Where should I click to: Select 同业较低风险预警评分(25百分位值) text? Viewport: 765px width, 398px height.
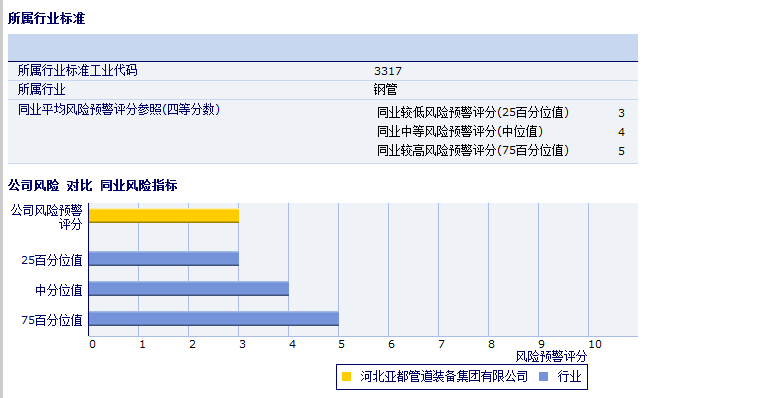[x=473, y=113]
